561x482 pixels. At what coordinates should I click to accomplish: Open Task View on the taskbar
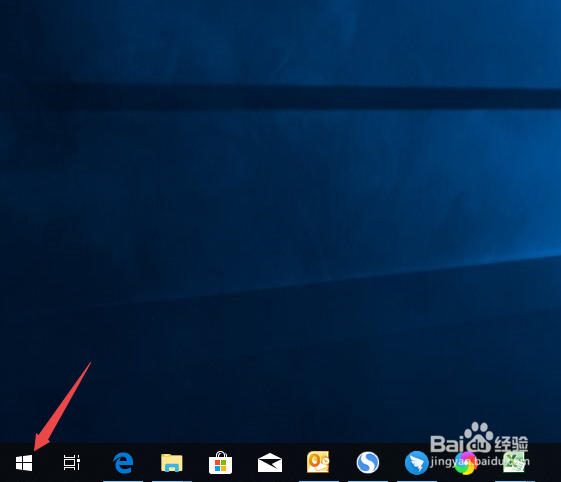(72, 463)
